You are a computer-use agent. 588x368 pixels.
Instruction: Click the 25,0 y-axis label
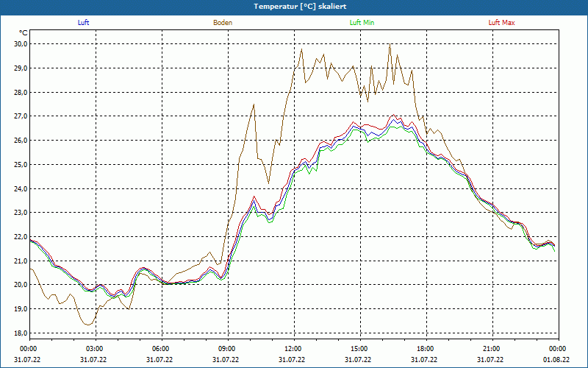(21, 164)
